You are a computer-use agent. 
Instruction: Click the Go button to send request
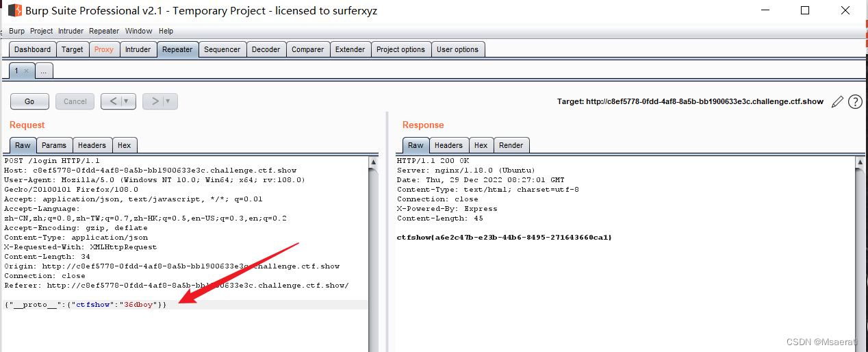pos(29,101)
